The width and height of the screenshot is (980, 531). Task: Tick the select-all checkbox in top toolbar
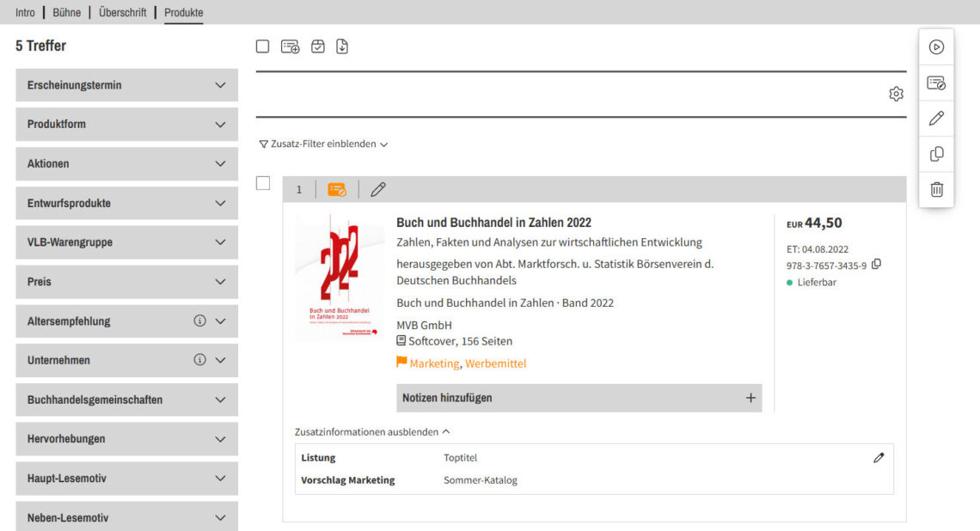[263, 46]
